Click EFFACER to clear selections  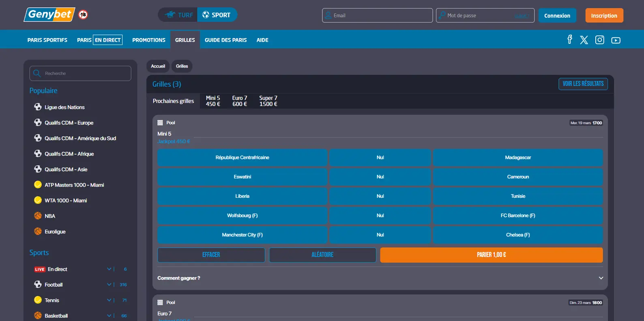211,255
